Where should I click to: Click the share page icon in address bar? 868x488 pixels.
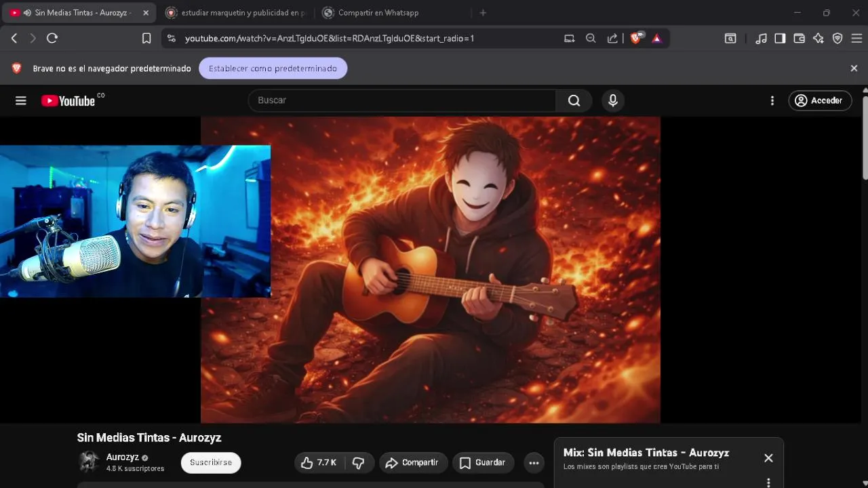coord(612,39)
